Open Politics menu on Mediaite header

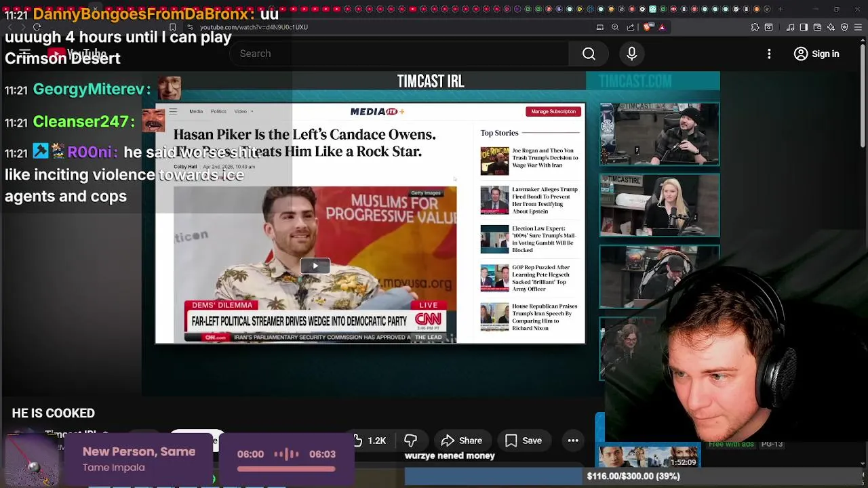coord(218,111)
